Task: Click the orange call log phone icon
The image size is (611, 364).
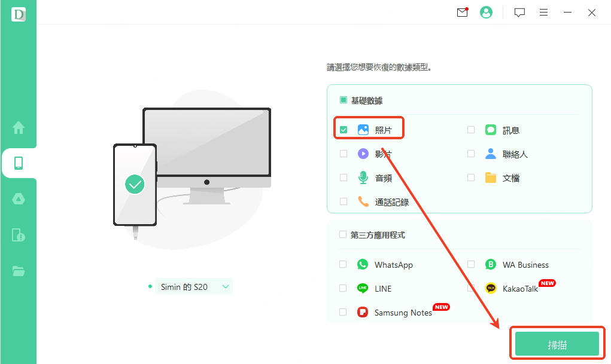Action: point(363,201)
